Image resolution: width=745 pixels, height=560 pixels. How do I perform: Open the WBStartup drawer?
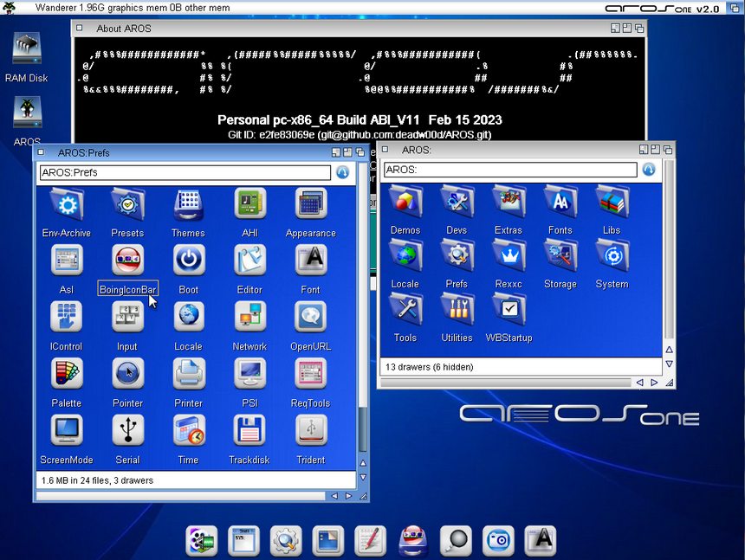click(509, 309)
